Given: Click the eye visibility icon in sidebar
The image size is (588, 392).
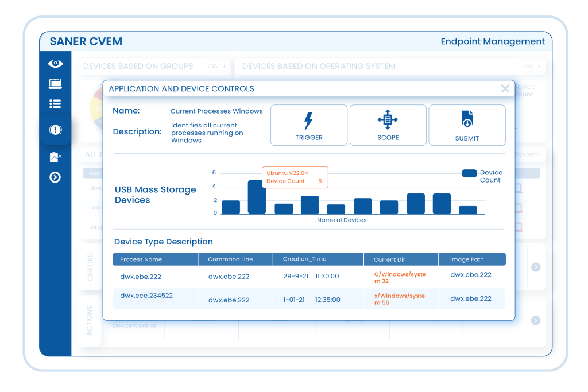Looking at the screenshot, I should pos(55,64).
